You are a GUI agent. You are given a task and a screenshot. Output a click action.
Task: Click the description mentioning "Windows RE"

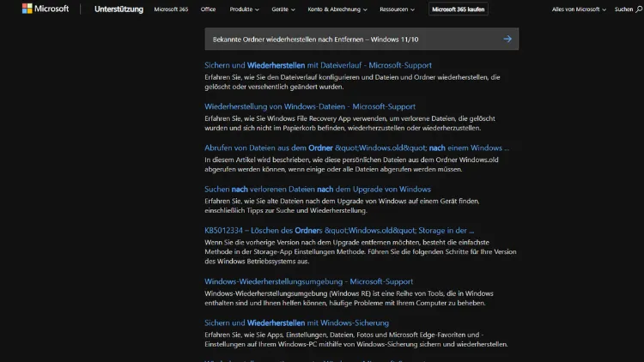point(349,298)
